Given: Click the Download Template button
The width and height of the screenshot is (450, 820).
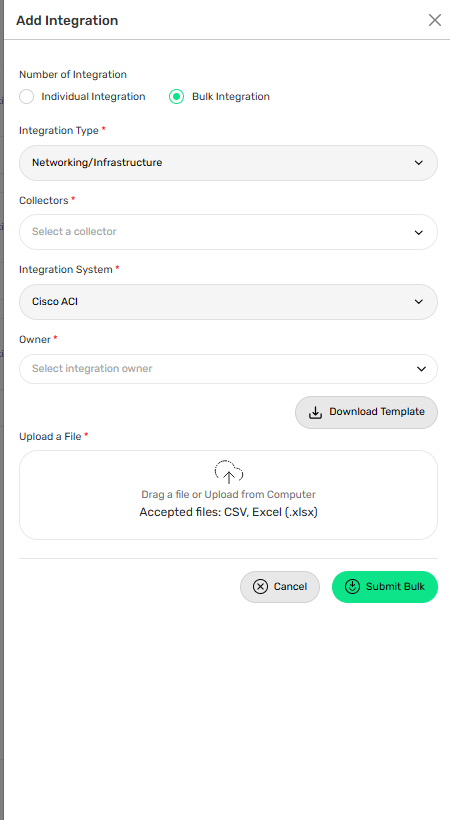Looking at the screenshot, I should tap(366, 412).
